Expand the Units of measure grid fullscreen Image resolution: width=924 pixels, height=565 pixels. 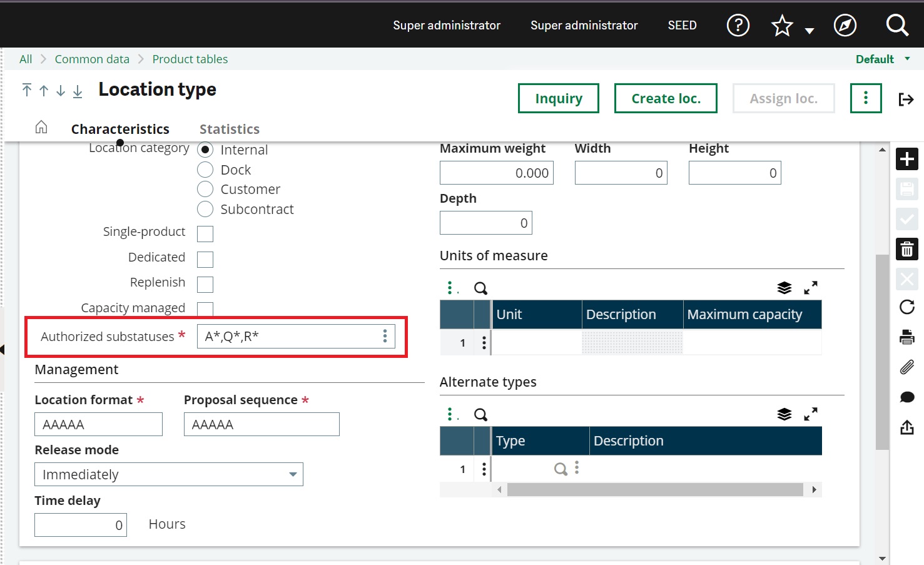(811, 288)
